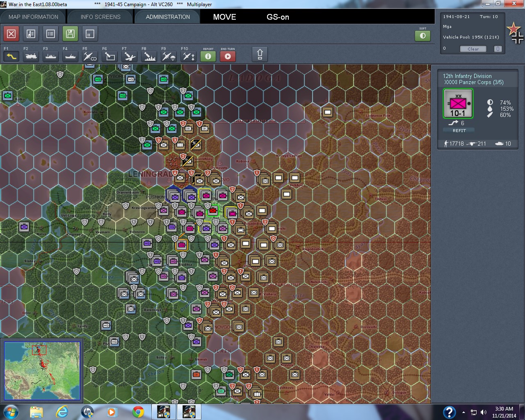Open Google Chrome from the taskbar
This screenshot has height=420, width=525.
(138, 412)
